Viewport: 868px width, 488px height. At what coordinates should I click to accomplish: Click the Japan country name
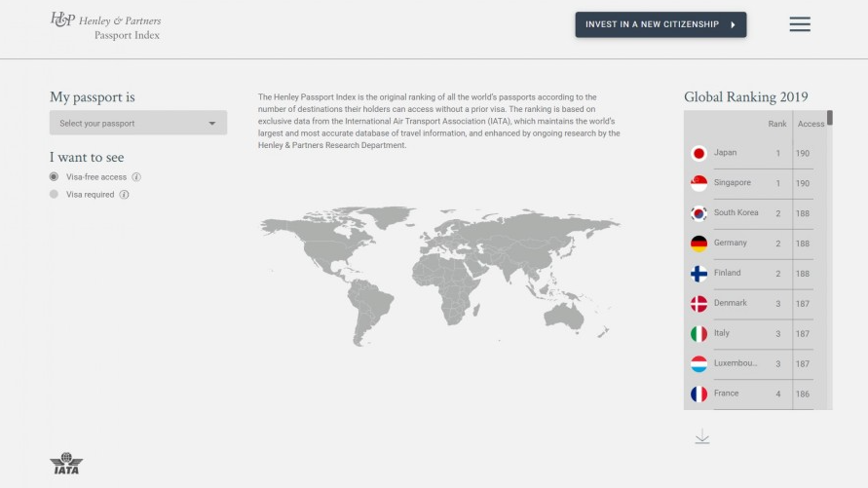[x=725, y=153]
